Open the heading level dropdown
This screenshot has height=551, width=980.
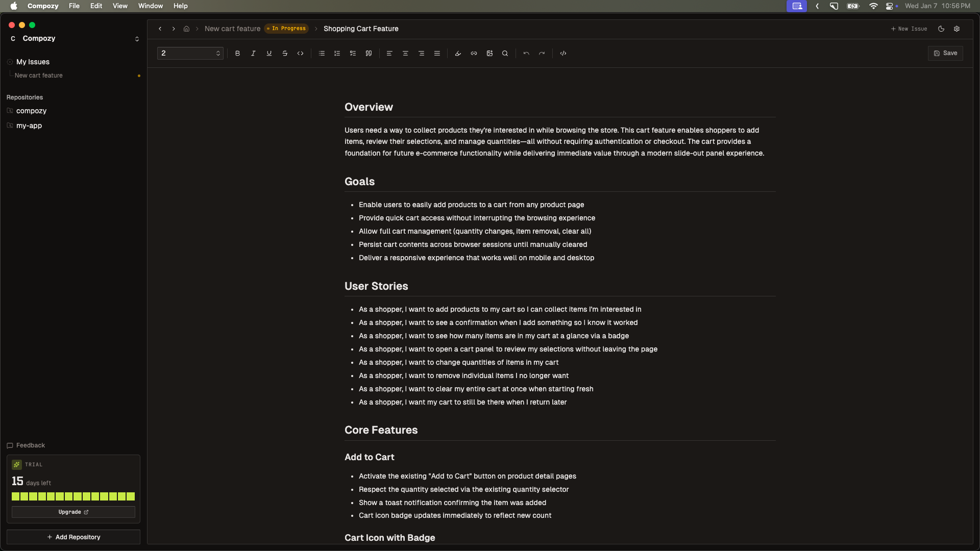(x=190, y=53)
